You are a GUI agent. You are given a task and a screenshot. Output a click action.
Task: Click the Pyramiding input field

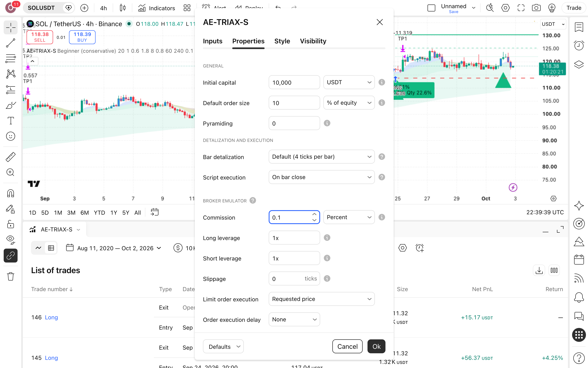tap(294, 123)
